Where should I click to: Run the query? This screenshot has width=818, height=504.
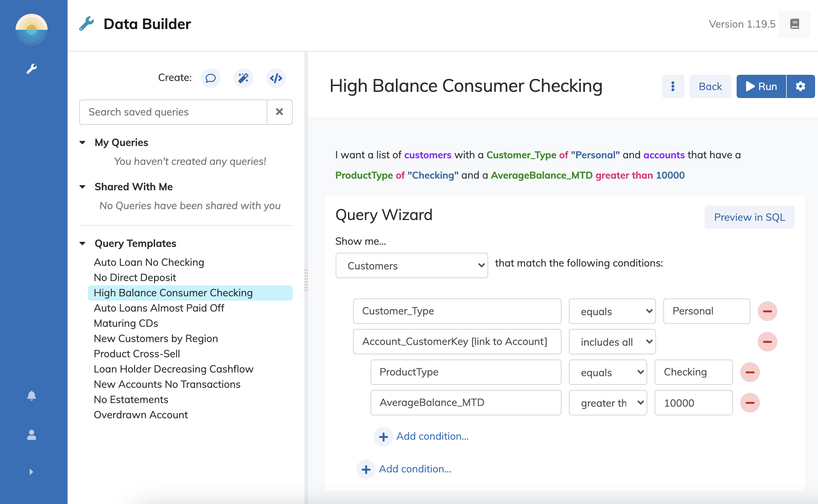761,86
